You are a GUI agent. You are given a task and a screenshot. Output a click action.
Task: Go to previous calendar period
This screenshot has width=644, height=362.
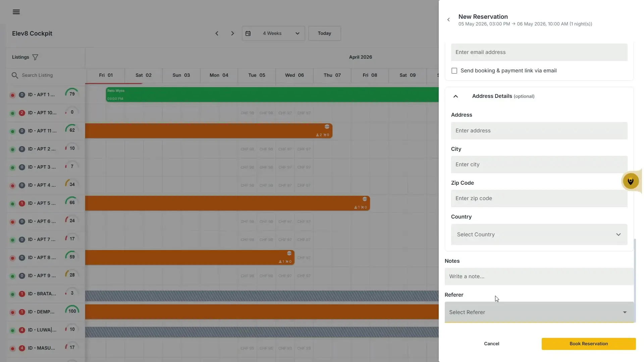click(x=217, y=34)
